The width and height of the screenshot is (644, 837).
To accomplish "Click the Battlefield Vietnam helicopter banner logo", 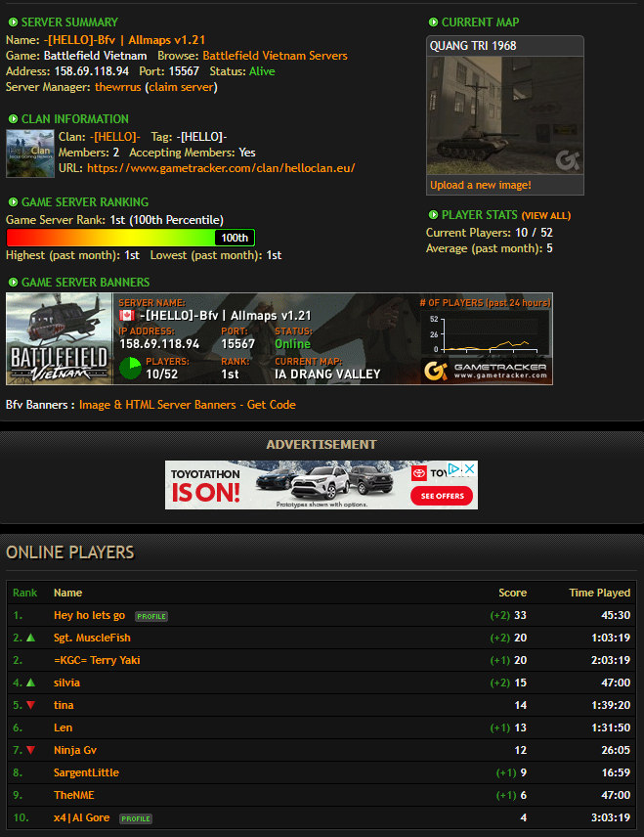I will [59, 338].
